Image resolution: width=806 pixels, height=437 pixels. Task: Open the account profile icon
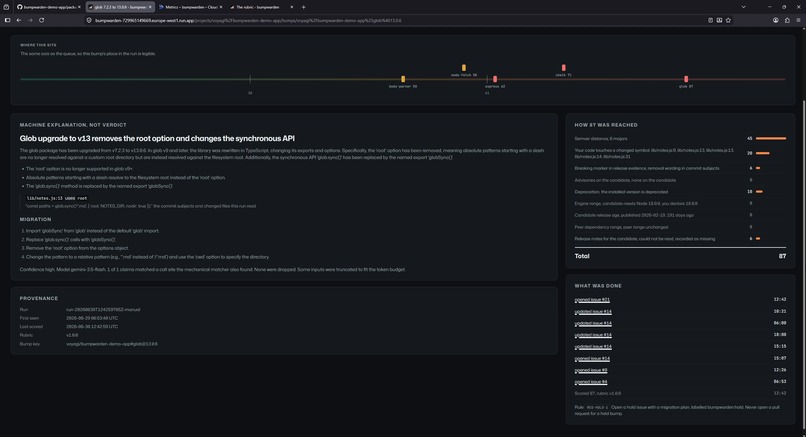click(x=776, y=20)
